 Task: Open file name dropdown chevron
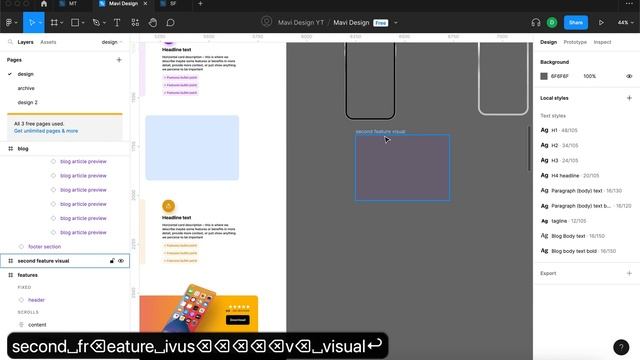[x=396, y=23]
